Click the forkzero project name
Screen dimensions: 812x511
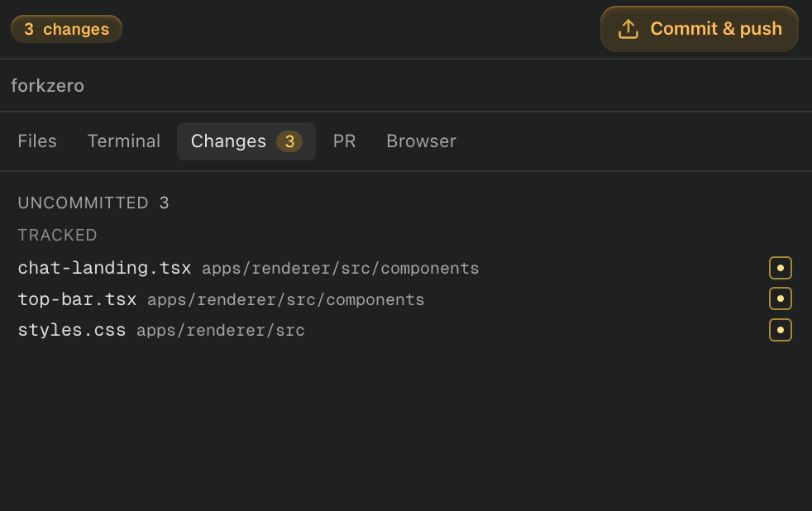[48, 86]
